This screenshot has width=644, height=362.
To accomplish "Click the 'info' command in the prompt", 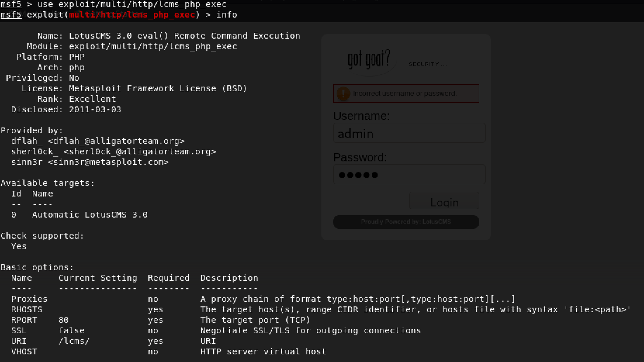I will tap(226, 15).
